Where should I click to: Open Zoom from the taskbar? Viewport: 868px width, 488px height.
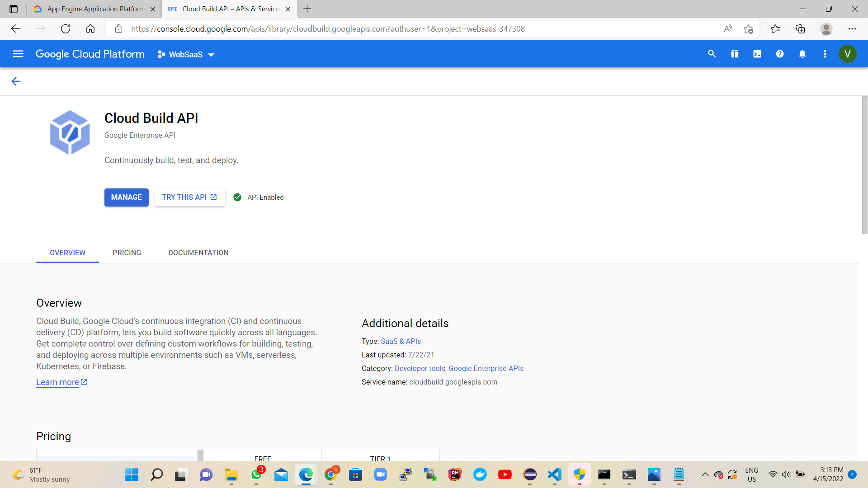(381, 474)
